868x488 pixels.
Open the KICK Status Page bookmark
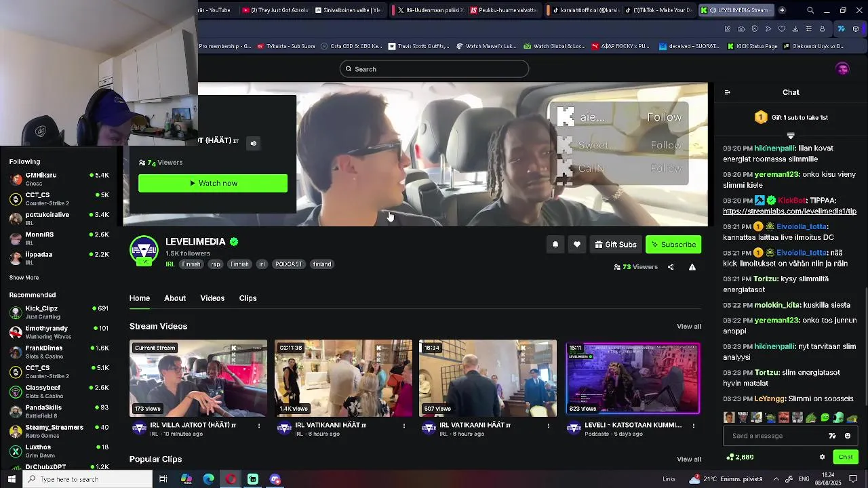click(x=753, y=46)
